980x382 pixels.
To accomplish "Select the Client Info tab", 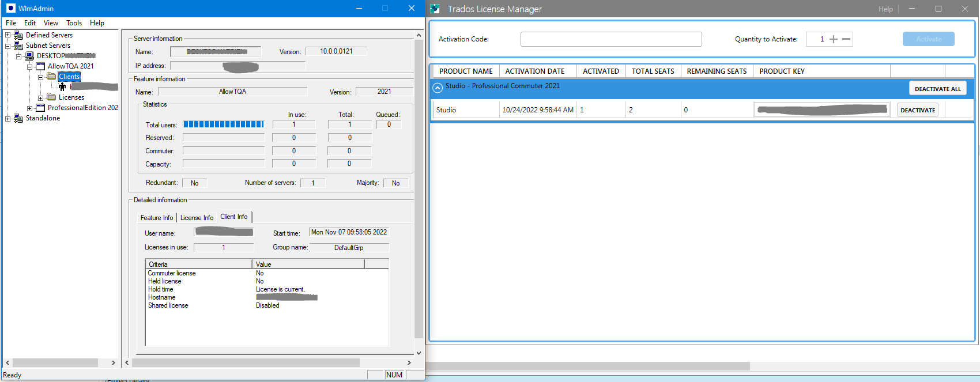I will 234,217.
